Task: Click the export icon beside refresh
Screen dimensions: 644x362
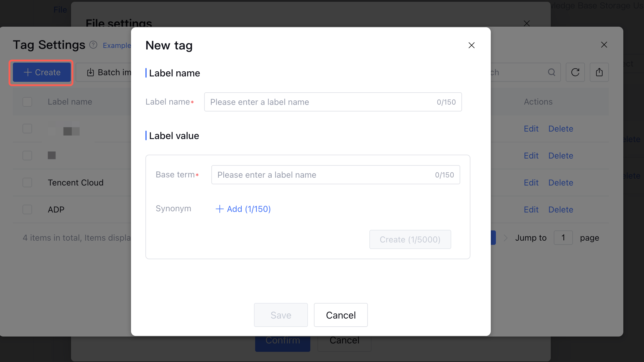Action: [x=599, y=72]
